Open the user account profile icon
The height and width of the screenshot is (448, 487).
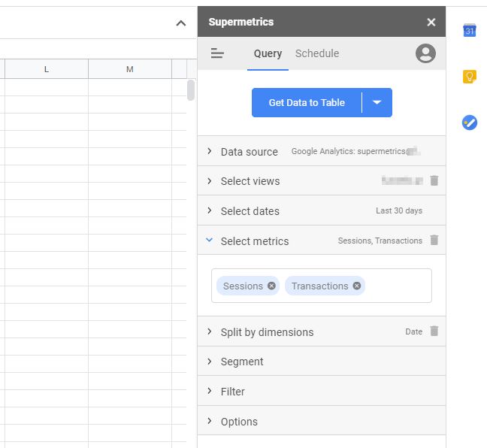click(x=425, y=53)
